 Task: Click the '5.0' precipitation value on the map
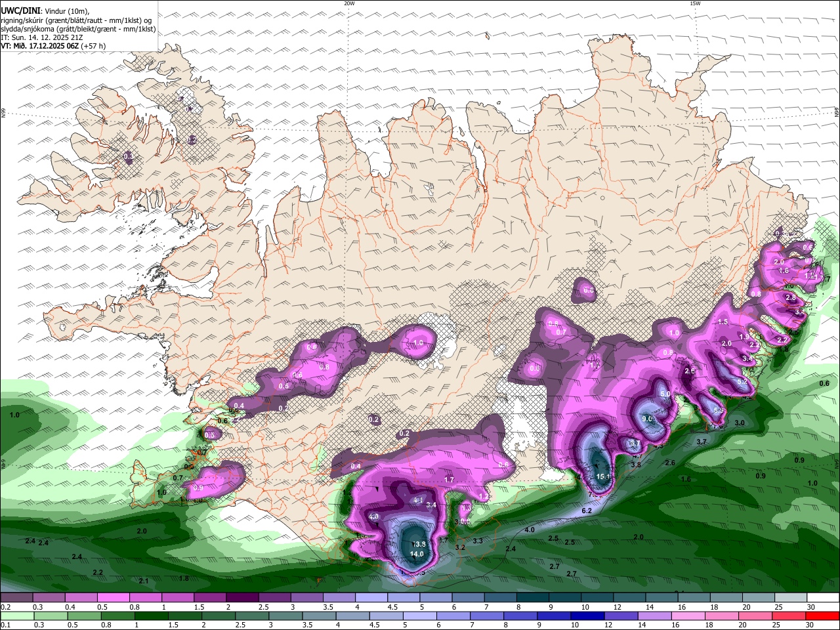(665, 394)
